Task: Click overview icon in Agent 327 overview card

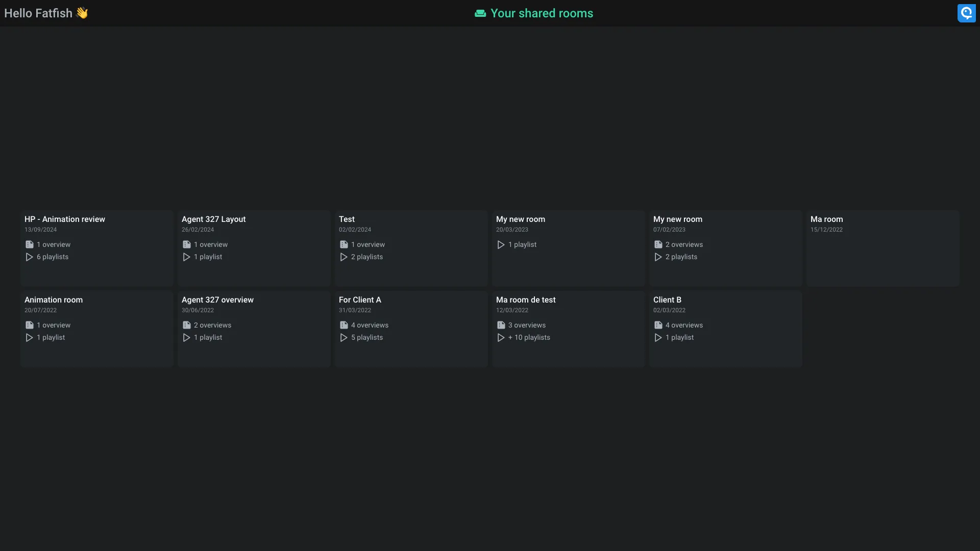Action: 187,325
